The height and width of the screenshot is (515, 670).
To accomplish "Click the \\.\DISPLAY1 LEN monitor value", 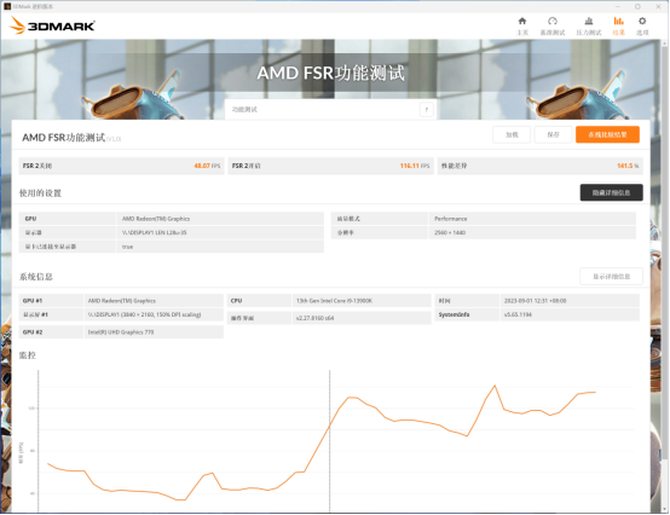I will tap(154, 232).
